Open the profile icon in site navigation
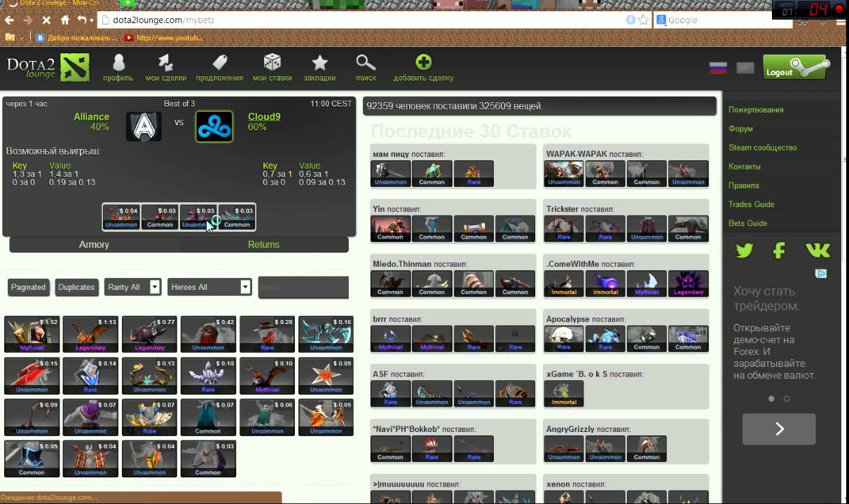 118,62
